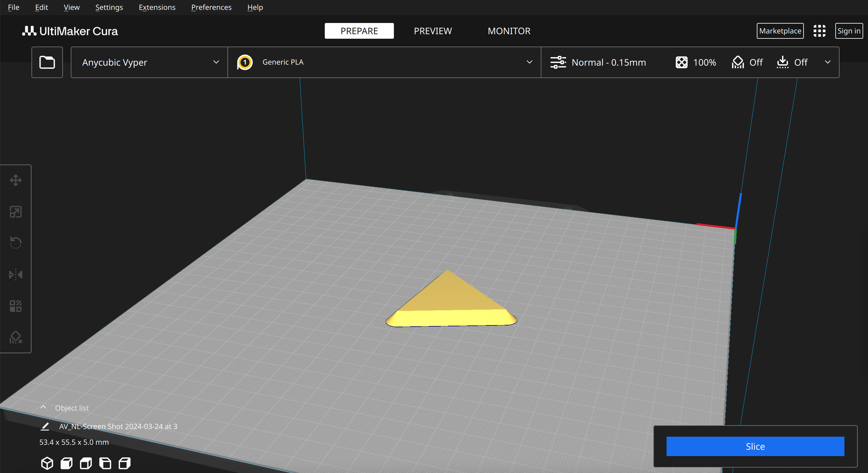Open the Generic PLA material dropdown
The height and width of the screenshot is (473, 868).
(x=384, y=62)
